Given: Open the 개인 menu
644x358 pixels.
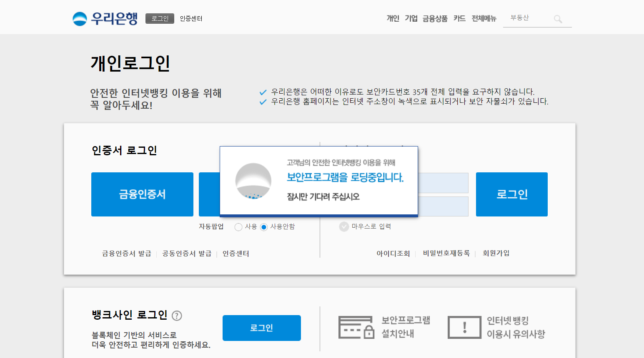Looking at the screenshot, I should point(393,18).
